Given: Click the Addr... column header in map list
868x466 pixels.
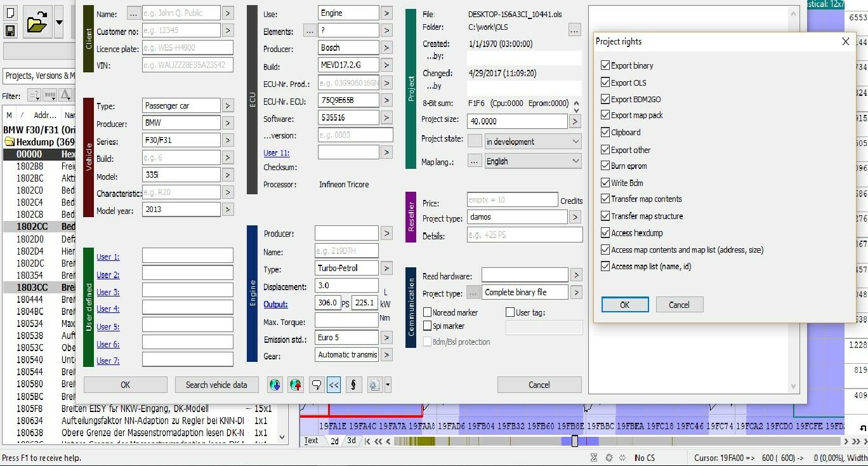Looking at the screenshot, I should point(45,115).
